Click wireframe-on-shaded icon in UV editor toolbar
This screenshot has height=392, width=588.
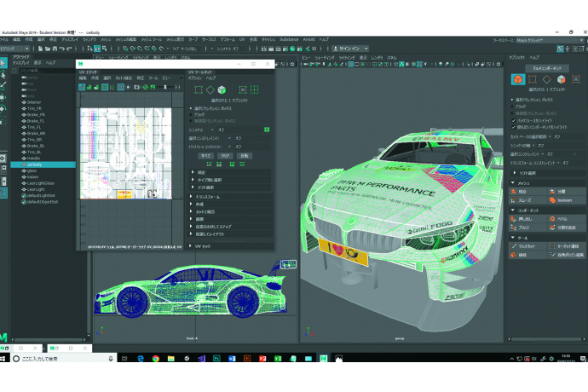tap(82, 87)
